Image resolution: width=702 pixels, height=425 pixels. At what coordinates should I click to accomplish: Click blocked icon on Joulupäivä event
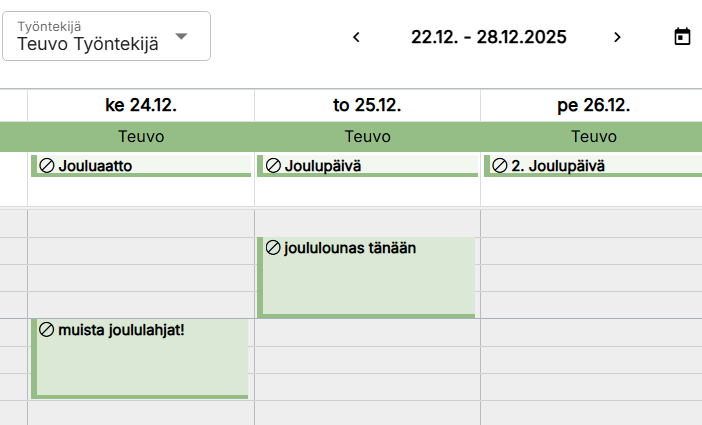pos(272,165)
